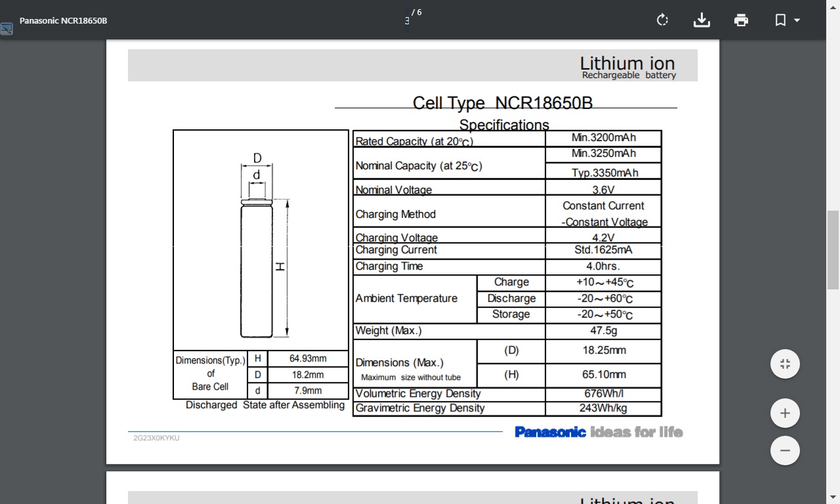Image resolution: width=840 pixels, height=504 pixels.
Task: Click the small app icon at top-left corner
Action: pyautogui.click(x=7, y=29)
